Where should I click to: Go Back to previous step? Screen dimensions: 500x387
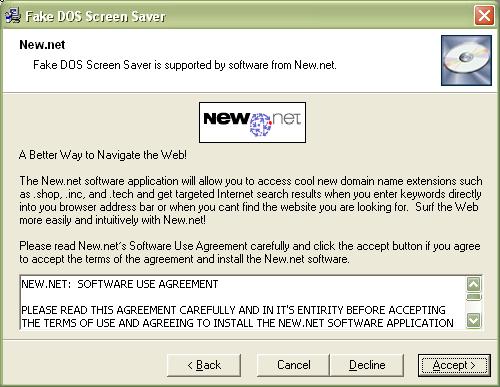pos(204,365)
